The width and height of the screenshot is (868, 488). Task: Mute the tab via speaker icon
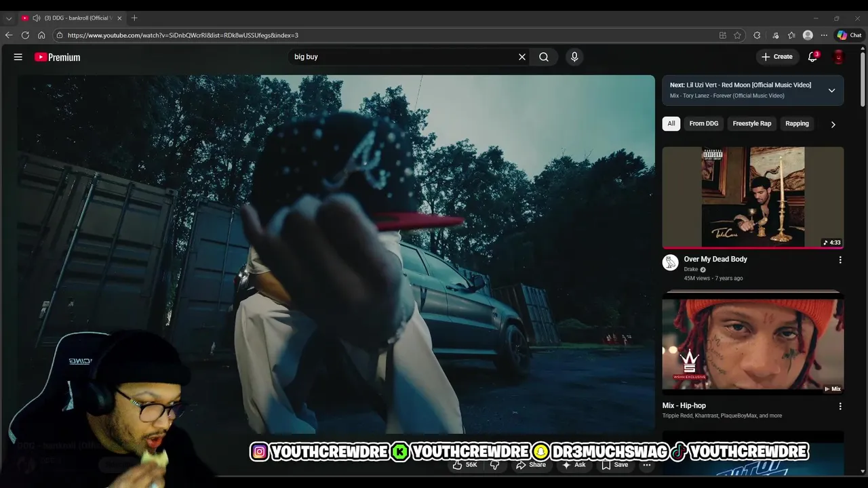(36, 18)
